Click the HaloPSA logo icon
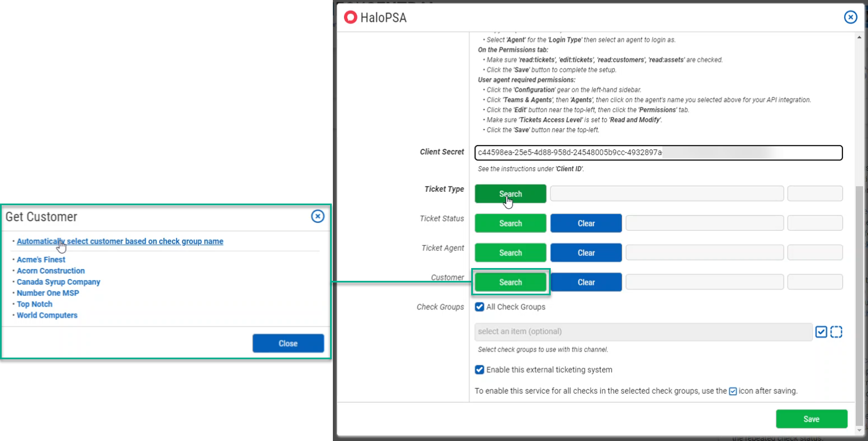This screenshot has height=441, width=868. point(350,17)
